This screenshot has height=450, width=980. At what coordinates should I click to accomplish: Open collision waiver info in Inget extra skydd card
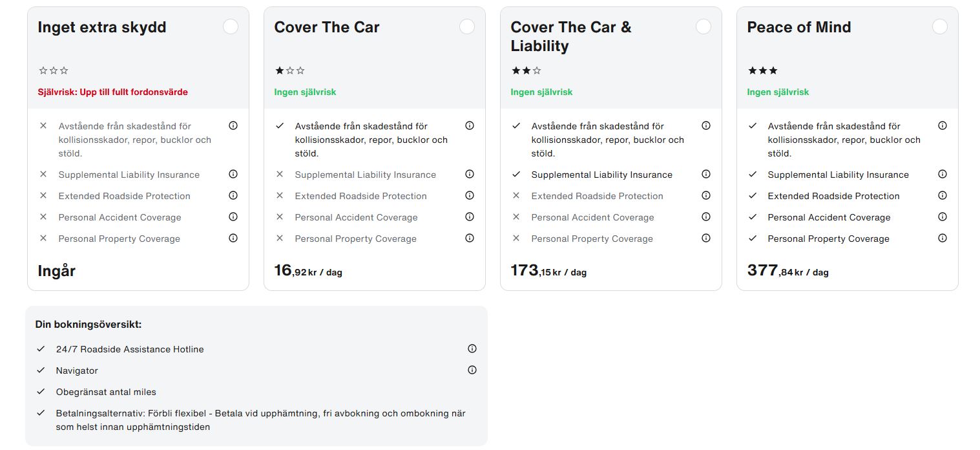[233, 125]
